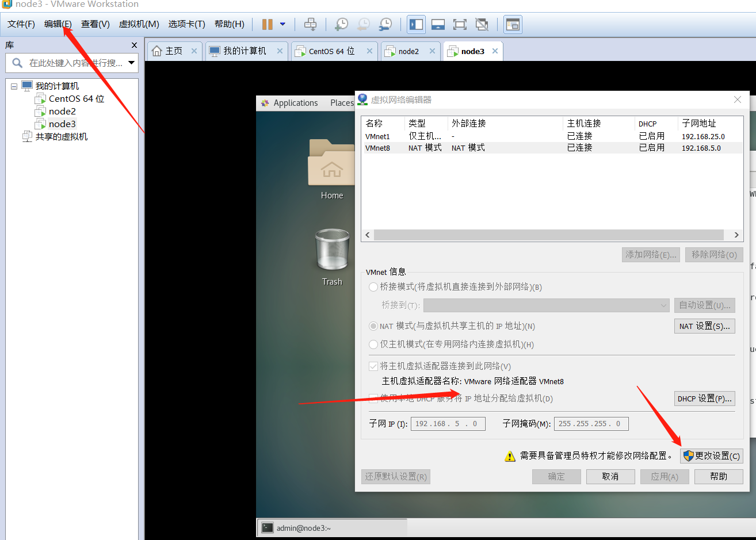Open the 桥接到 adapter dropdown
Screen dimensions: 756x540
click(547, 305)
